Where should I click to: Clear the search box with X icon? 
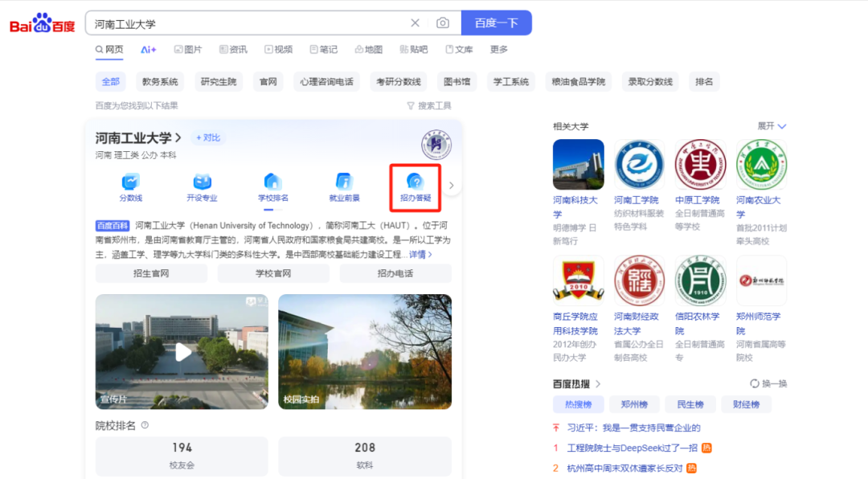(x=416, y=23)
